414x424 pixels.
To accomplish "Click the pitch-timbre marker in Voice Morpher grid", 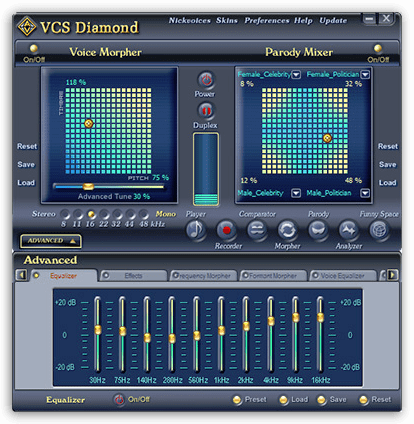I will pos(88,124).
